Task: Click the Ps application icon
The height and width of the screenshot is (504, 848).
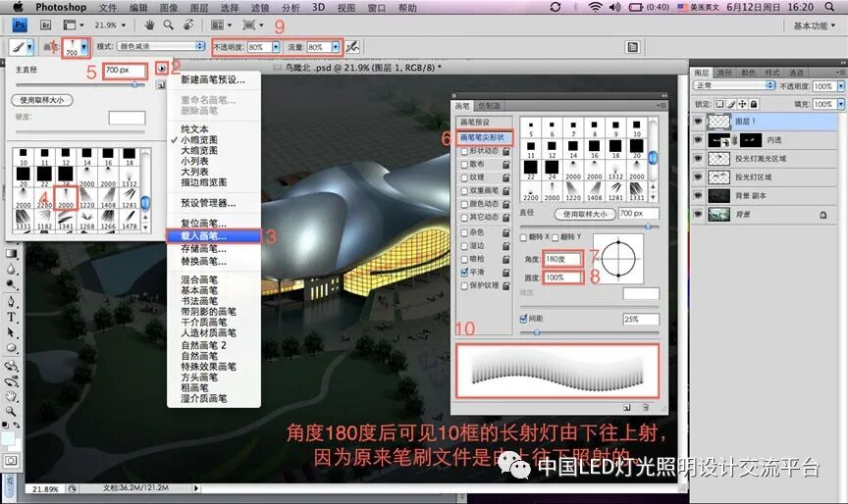Action: (x=20, y=25)
